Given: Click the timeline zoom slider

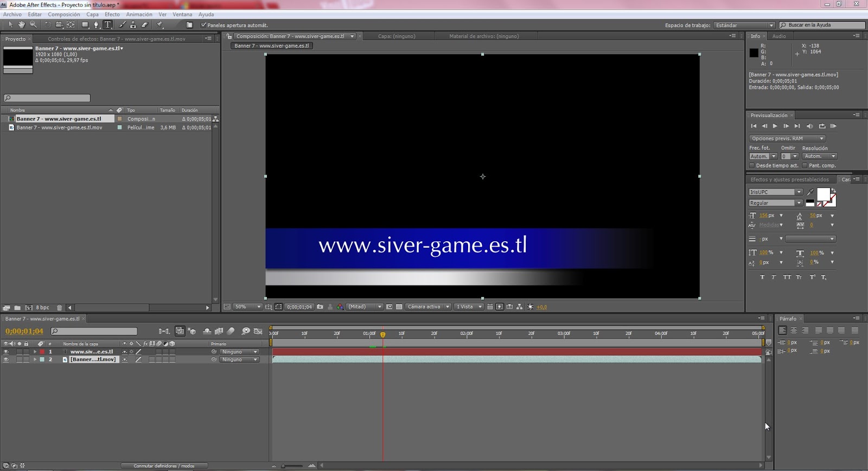Looking at the screenshot, I should coord(293,466).
